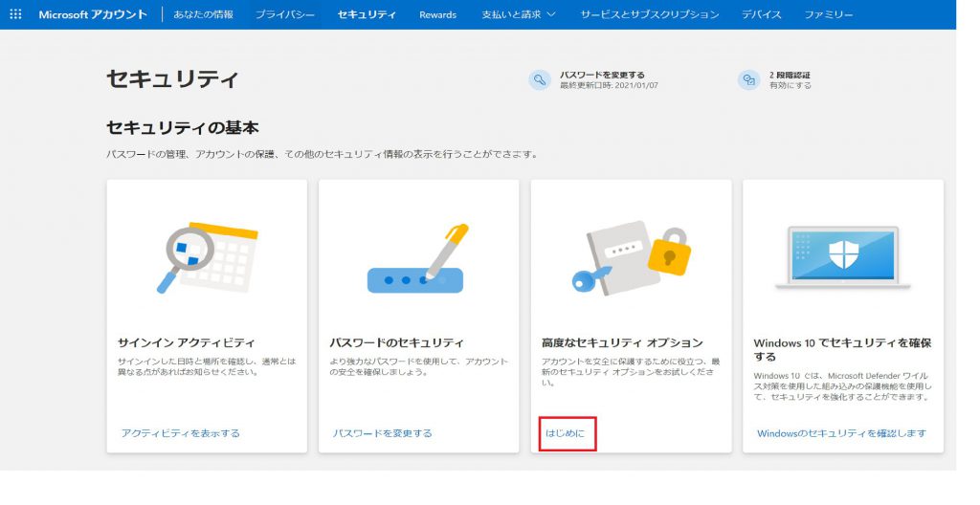980x505 pixels.
Task: Select the セキュリティ tab in header
Action: pos(367,14)
